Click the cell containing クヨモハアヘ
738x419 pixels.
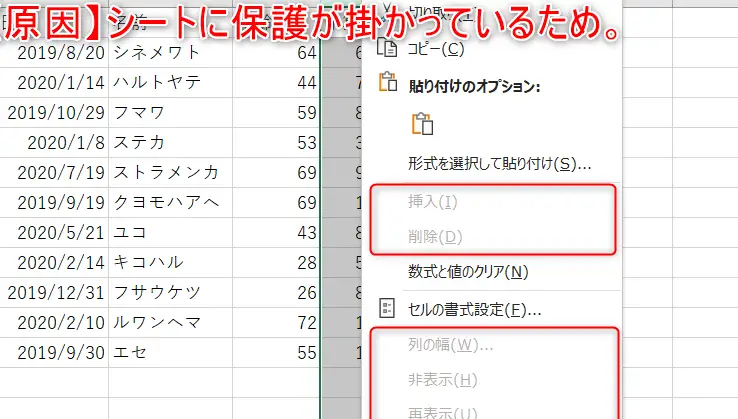166,202
